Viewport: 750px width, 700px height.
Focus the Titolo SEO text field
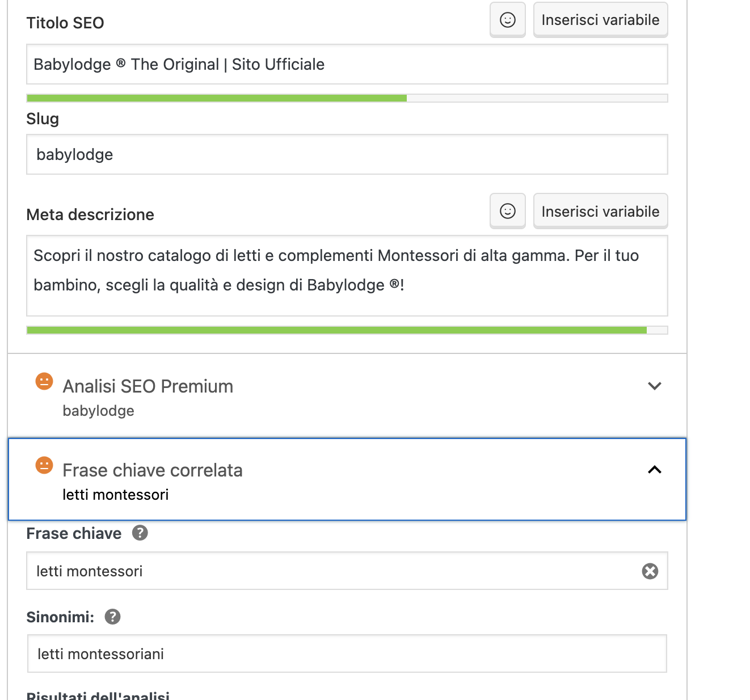[347, 64]
